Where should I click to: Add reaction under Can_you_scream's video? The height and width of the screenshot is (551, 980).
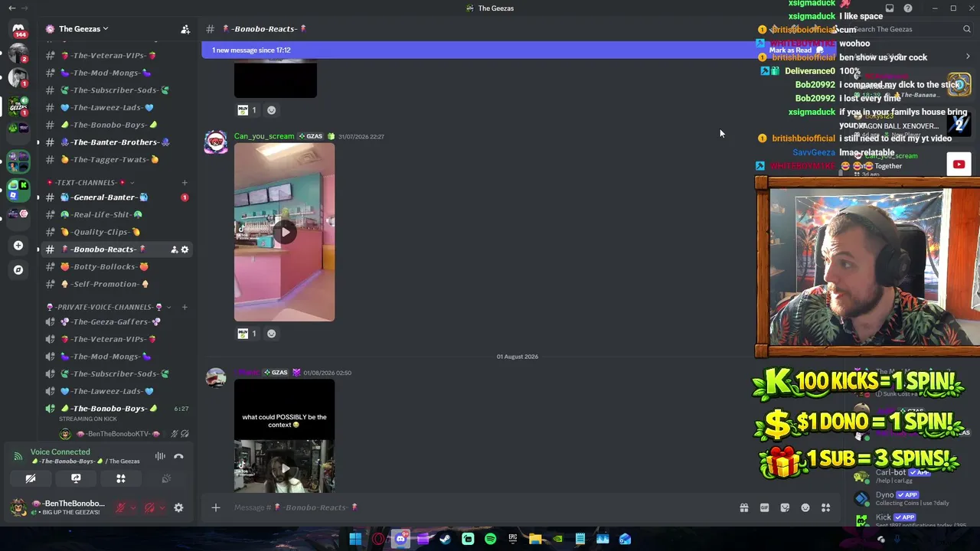click(271, 334)
